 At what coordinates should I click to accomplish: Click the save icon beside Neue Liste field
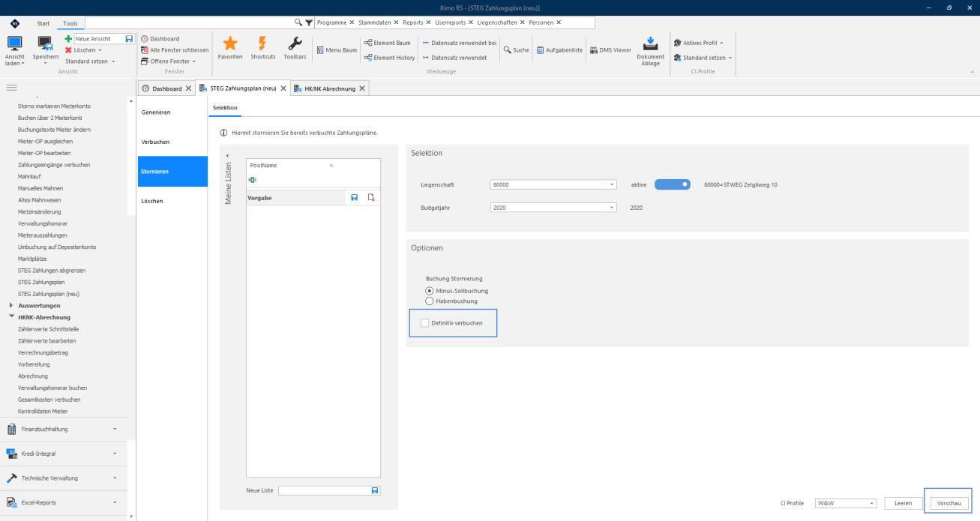coord(375,490)
